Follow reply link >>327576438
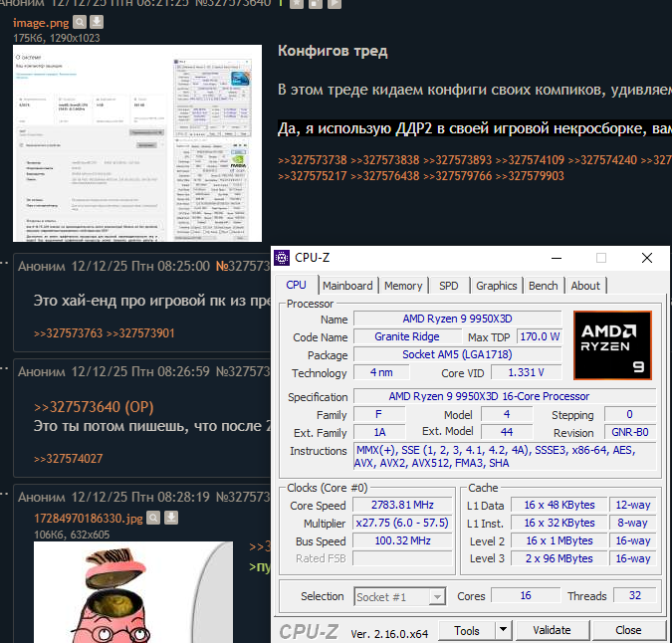672x643 pixels. [384, 176]
